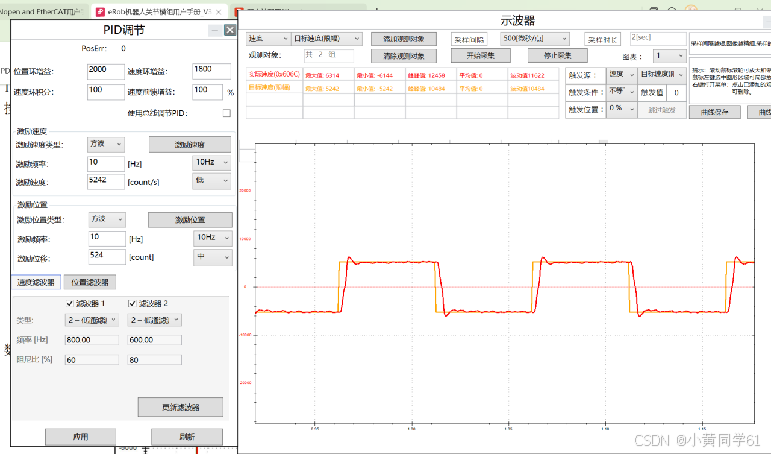Edit filter 2 damping ratio 80 field
The width and height of the screenshot is (771, 454).
(154, 360)
